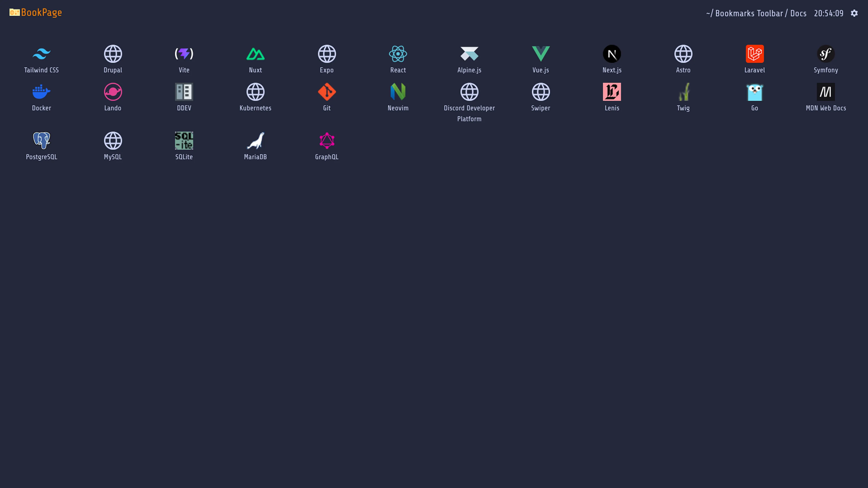
Task: Click the BookPage folder logo icon
Action: 14,12
